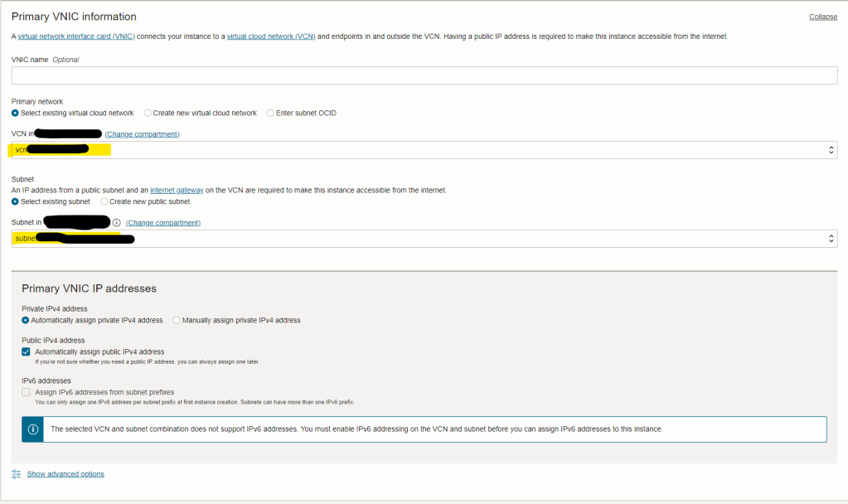Screen dimensions: 848x504
Task: Choose Create new virtual cloud network
Action: (x=148, y=113)
